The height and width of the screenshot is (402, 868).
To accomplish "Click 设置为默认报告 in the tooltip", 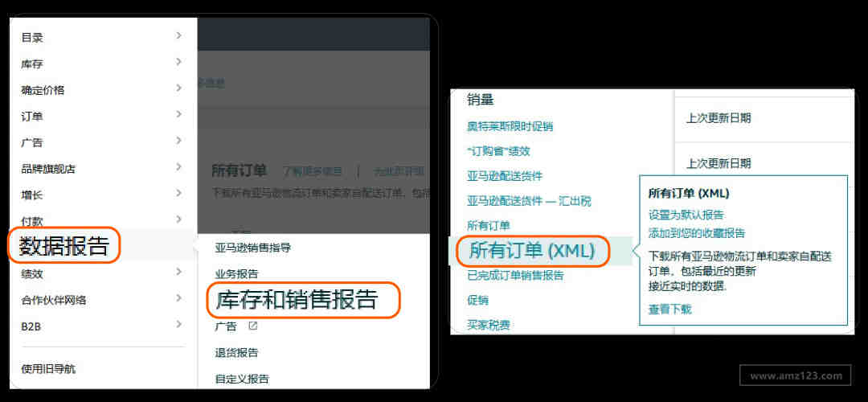I will (686, 215).
